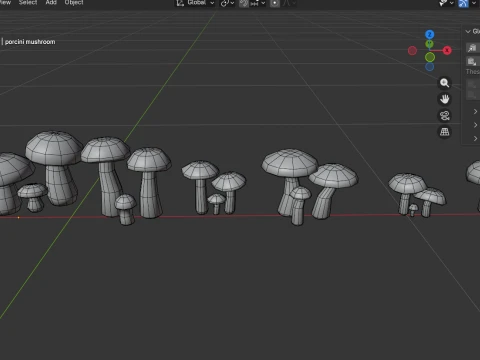
Task: Click the zoom magnifier navigation button
Action: click(444, 83)
